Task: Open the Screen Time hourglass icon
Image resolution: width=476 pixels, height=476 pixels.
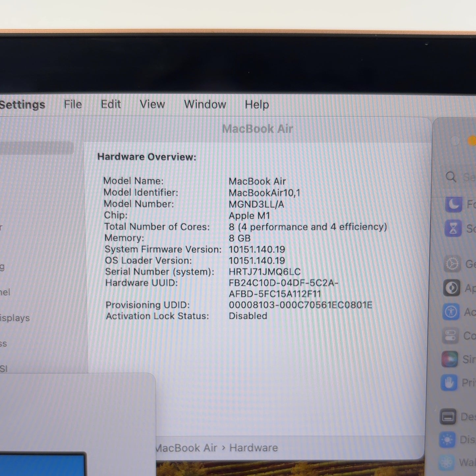Action: 453,228
